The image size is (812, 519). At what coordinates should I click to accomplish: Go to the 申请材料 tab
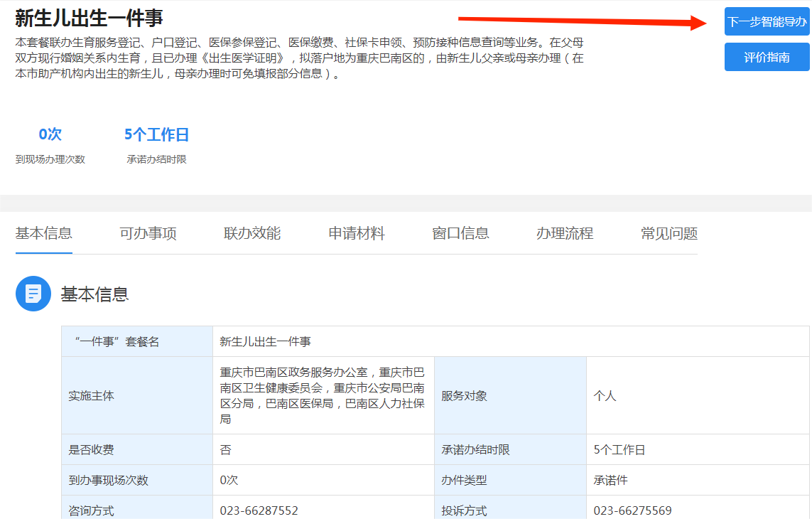click(357, 233)
